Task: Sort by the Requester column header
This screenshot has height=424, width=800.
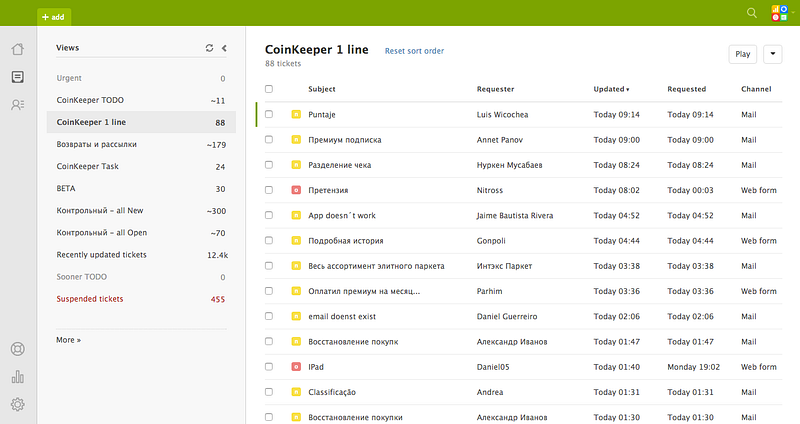Action: 495,89
